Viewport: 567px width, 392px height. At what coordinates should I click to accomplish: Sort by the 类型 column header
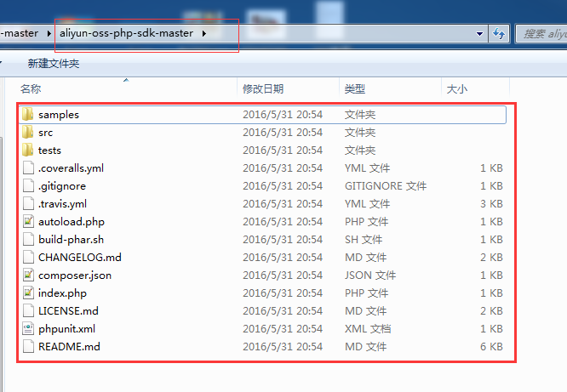pos(355,89)
